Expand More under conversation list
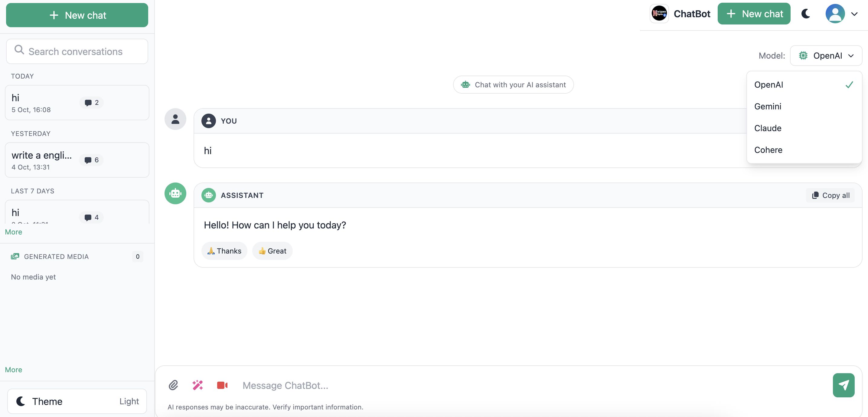Viewport: 868px width, 417px height. (x=14, y=232)
